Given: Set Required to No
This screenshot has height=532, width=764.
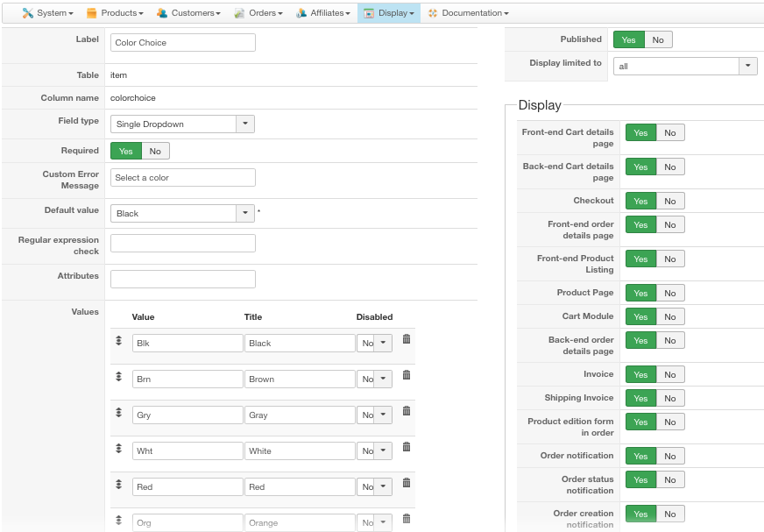Looking at the screenshot, I should (x=155, y=151).
